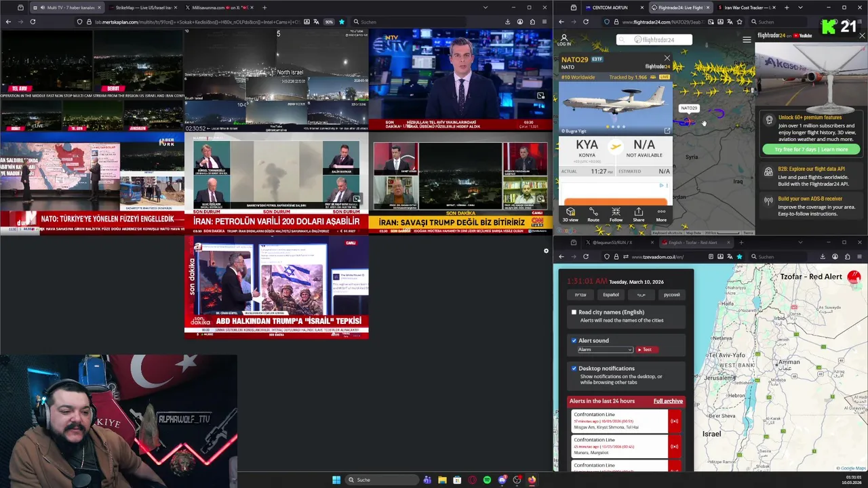
Task: Click NATO29 label on the radar map
Action: click(x=689, y=108)
